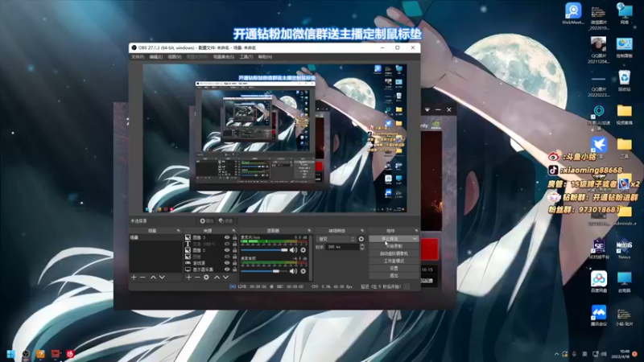Image resolution: width=644 pixels, height=362 pixels.
Task: Add a new scene with the plus icon in 场景 panel
Action: (134, 278)
